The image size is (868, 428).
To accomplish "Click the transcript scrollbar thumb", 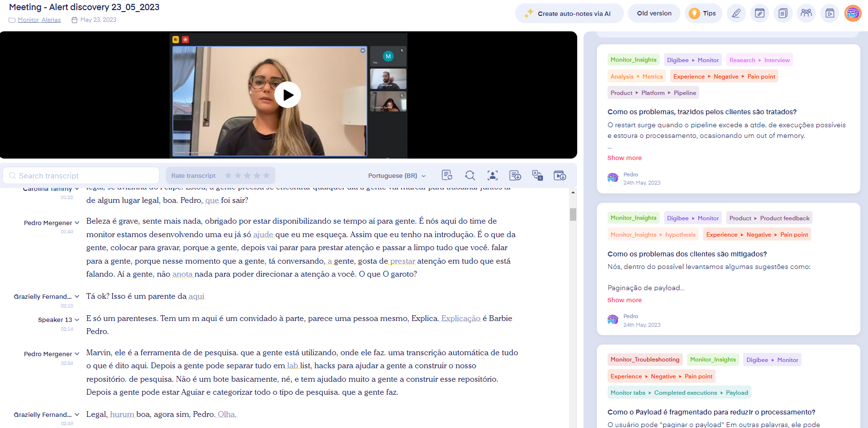I will pyautogui.click(x=573, y=214).
